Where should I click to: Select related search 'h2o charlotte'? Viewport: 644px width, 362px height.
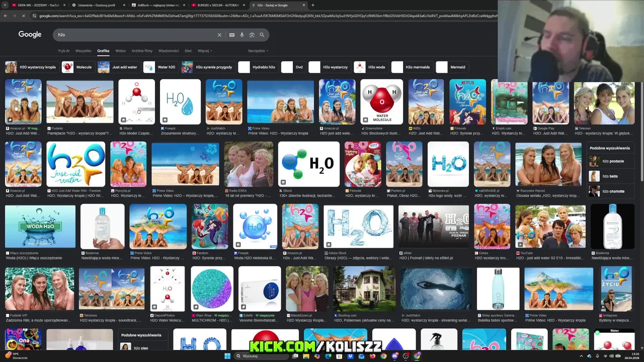click(611, 192)
